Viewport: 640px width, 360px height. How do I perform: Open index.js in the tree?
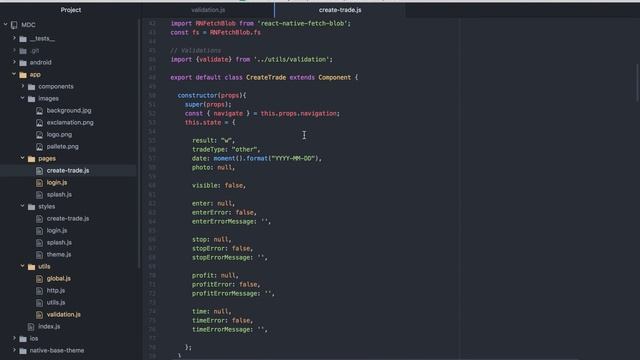49,327
